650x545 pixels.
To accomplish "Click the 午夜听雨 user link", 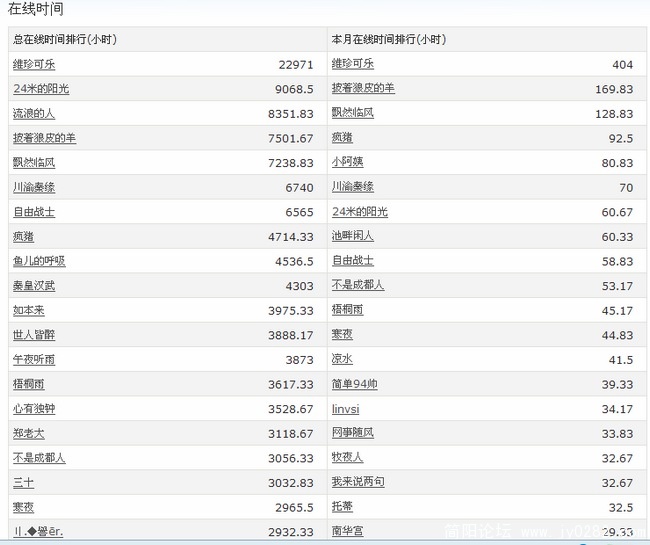I will 34,359.
